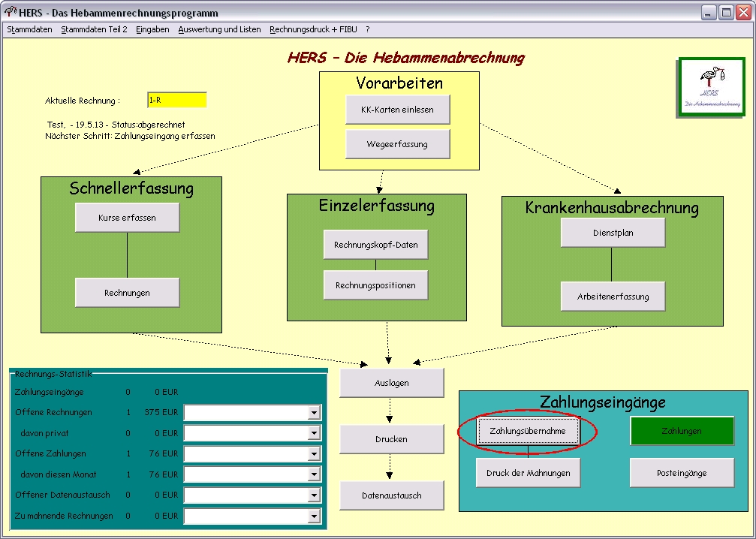Open Posteingänge
This screenshot has width=756, height=539.
coord(682,473)
